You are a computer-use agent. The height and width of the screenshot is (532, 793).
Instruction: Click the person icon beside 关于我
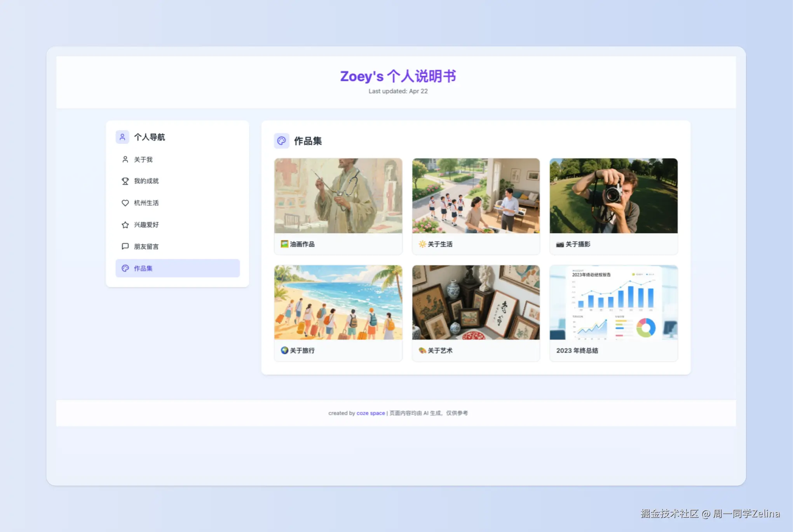(125, 159)
